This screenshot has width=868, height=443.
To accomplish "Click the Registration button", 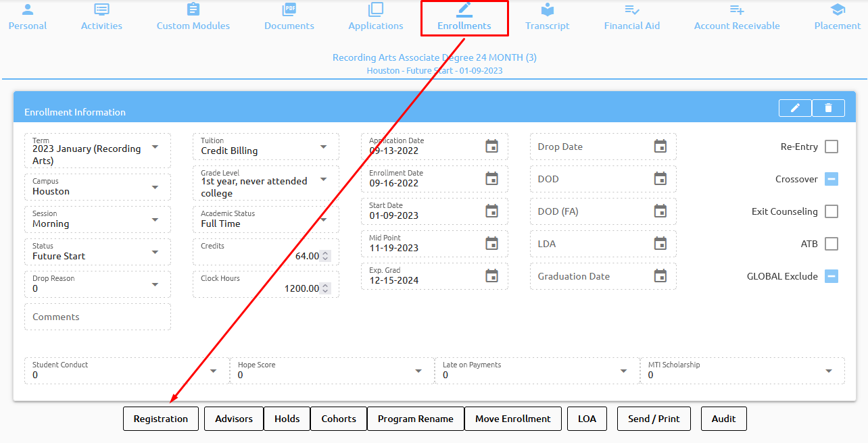I will pos(161,419).
